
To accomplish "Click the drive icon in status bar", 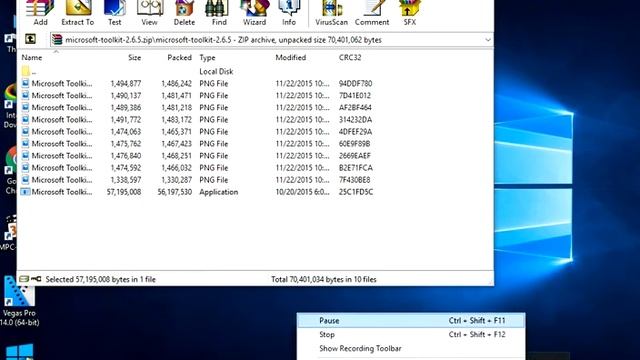I will coord(24,279).
